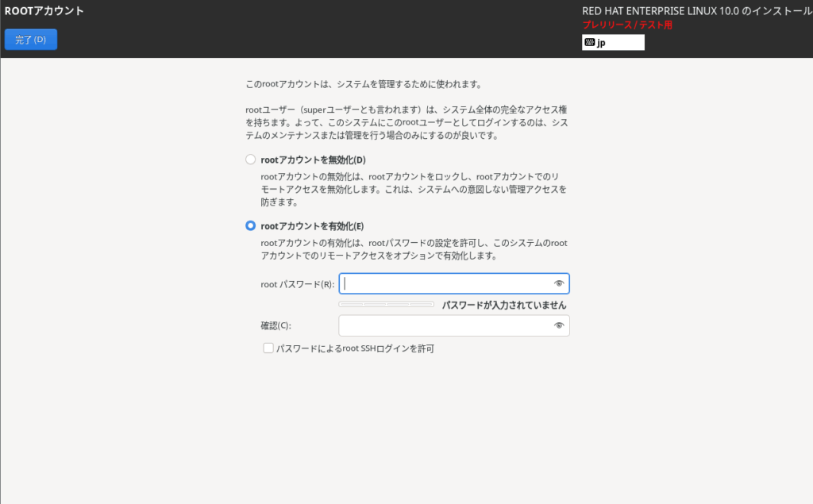Screen dimensions: 813x504
Task: Click the superユーザー introduction paragraph
Action: pyautogui.click(x=406, y=121)
